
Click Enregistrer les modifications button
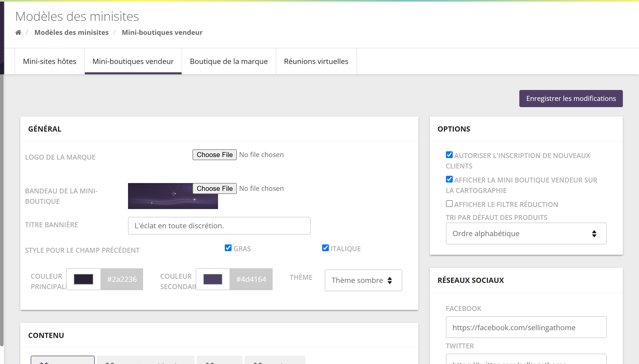tap(571, 99)
